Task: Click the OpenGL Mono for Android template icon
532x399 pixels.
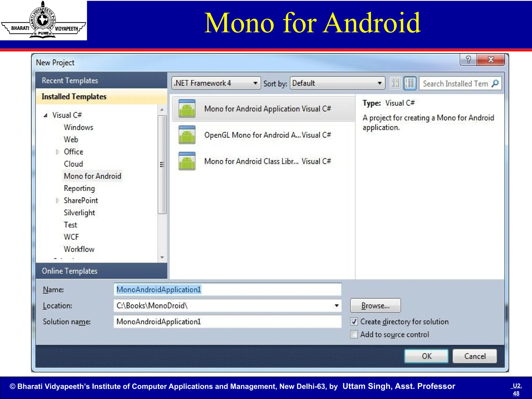Action: click(187, 135)
